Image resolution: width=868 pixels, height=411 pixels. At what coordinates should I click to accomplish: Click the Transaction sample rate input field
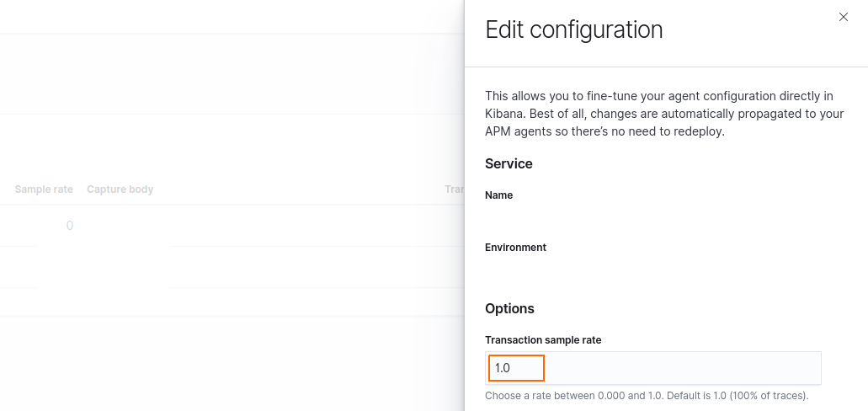pyautogui.click(x=516, y=368)
